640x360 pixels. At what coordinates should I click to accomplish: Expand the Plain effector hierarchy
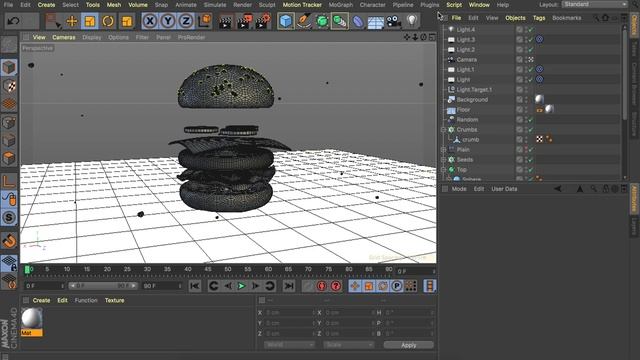[444, 150]
